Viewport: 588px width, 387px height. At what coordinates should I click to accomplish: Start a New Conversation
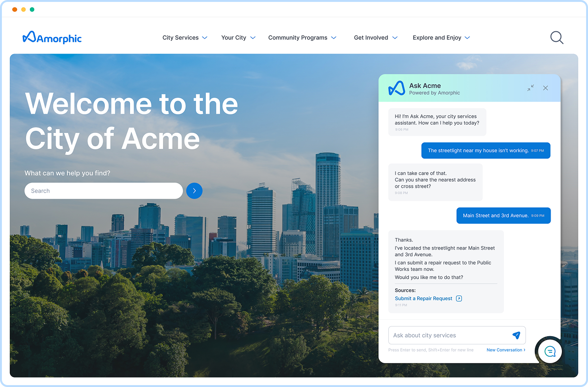[505, 350]
